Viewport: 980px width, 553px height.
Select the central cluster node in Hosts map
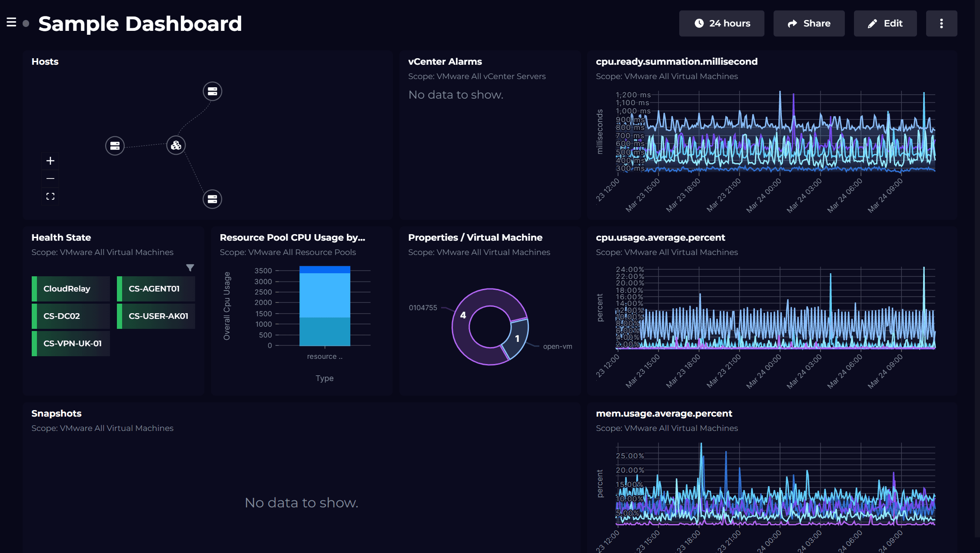click(x=176, y=145)
